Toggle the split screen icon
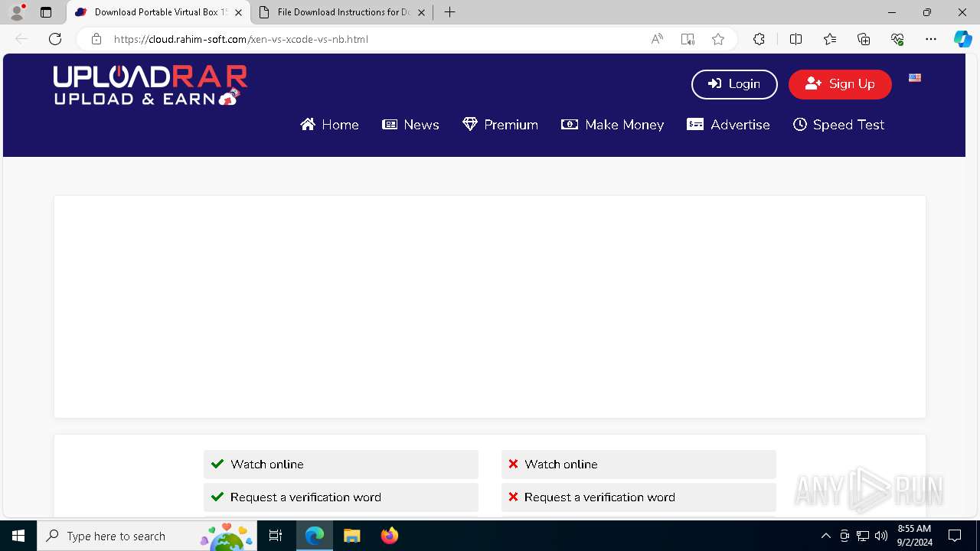This screenshot has width=980, height=551. pos(795,39)
